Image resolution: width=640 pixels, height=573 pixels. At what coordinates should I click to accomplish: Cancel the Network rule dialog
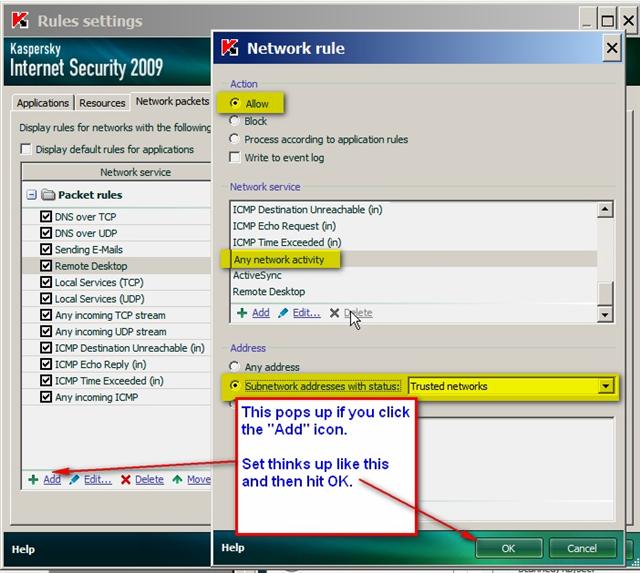point(582,548)
